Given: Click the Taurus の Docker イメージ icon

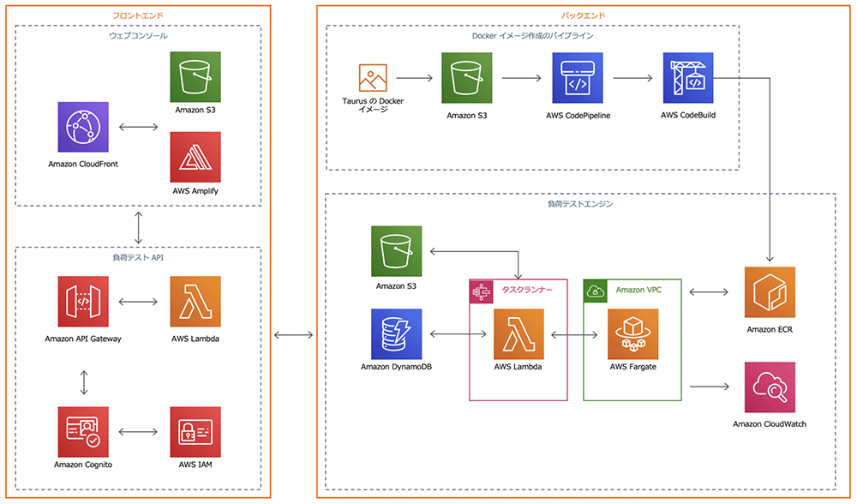Looking at the screenshot, I should pos(373,76).
